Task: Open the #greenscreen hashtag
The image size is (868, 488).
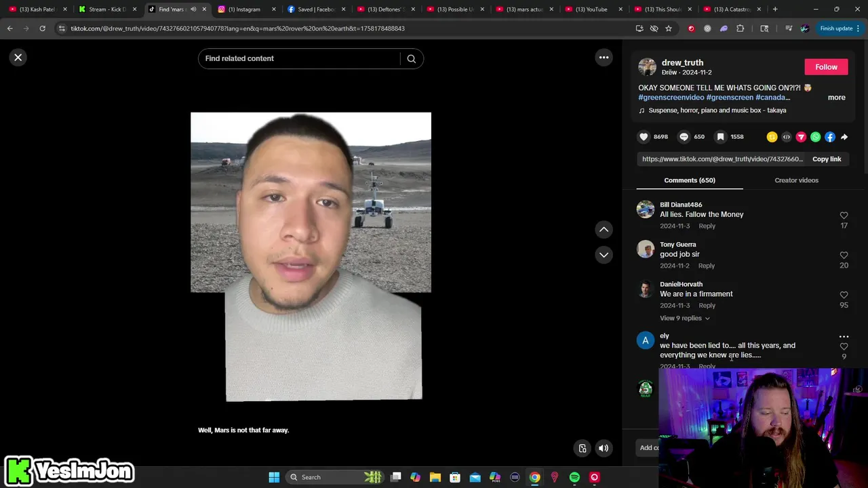Action: click(730, 98)
